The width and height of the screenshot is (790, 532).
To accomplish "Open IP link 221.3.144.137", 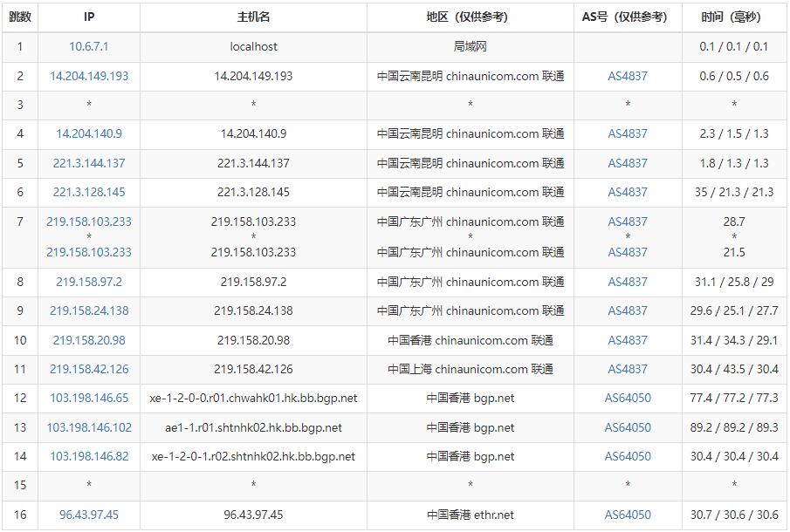I will point(89,163).
